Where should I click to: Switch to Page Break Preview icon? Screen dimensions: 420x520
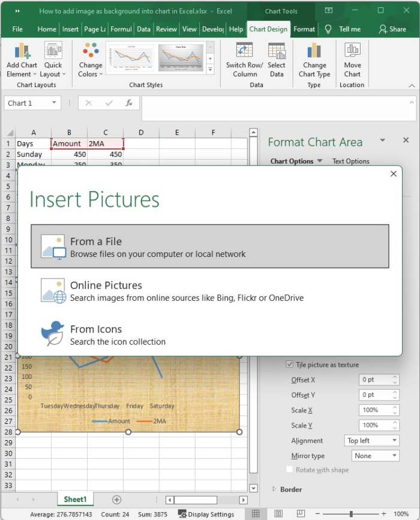point(301,514)
